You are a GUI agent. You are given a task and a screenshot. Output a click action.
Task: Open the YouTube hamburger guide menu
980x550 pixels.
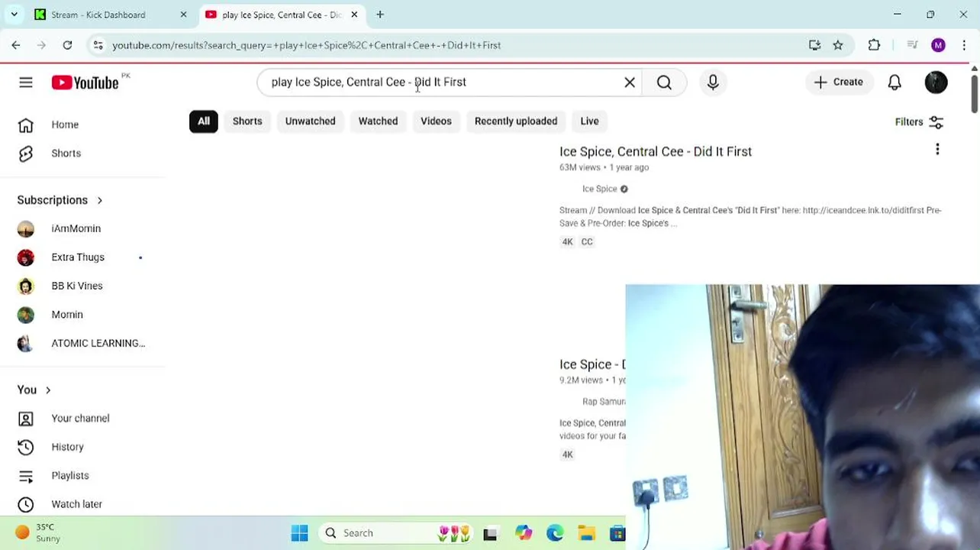pos(26,82)
